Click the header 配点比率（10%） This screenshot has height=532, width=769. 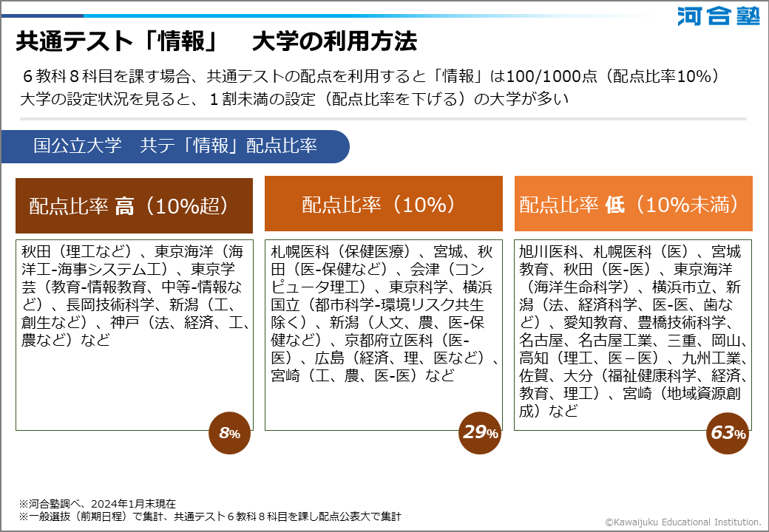point(384,204)
